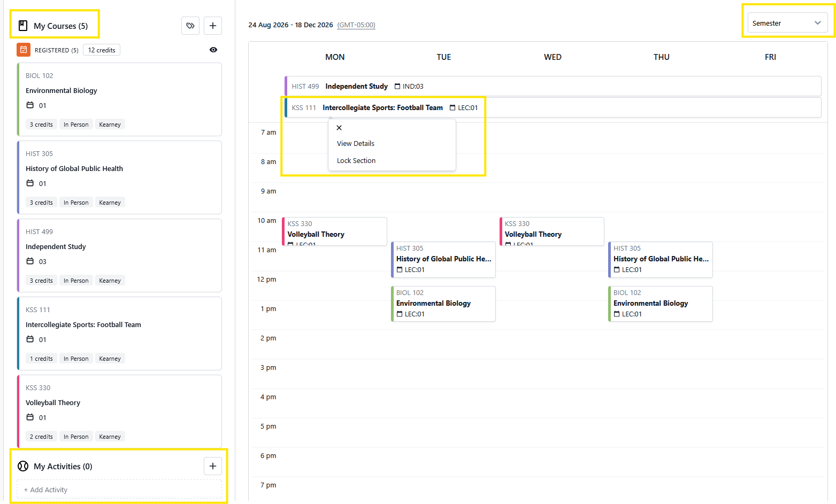Click Monday KSS 330 Volleyball Theory event

click(x=334, y=231)
